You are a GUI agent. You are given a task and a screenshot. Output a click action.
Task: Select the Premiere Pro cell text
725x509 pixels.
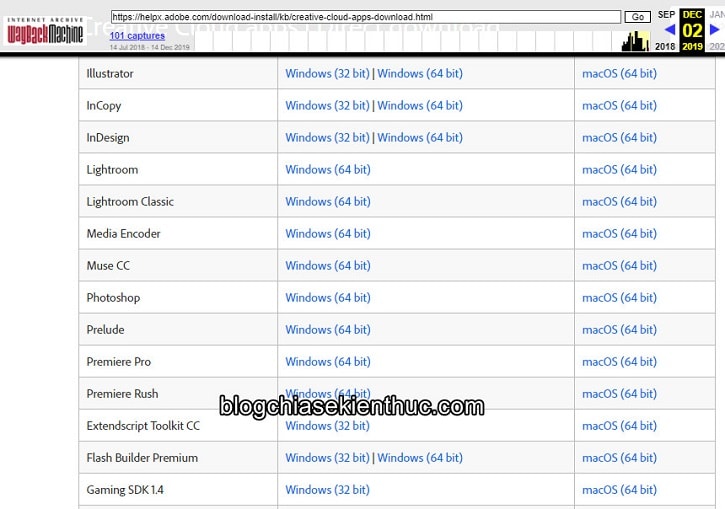119,362
